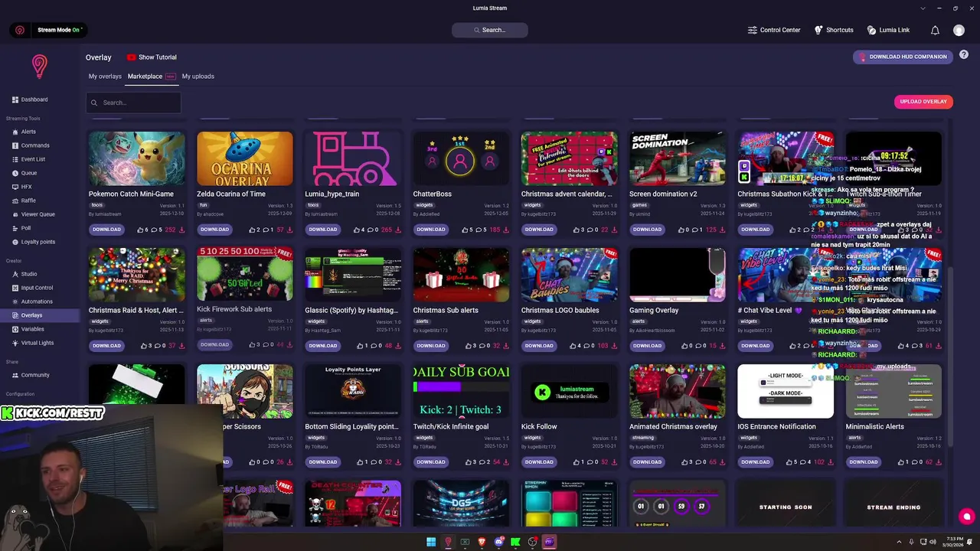Click the marketplace Search input
Viewport: 980px width, 551px height.
click(x=133, y=103)
